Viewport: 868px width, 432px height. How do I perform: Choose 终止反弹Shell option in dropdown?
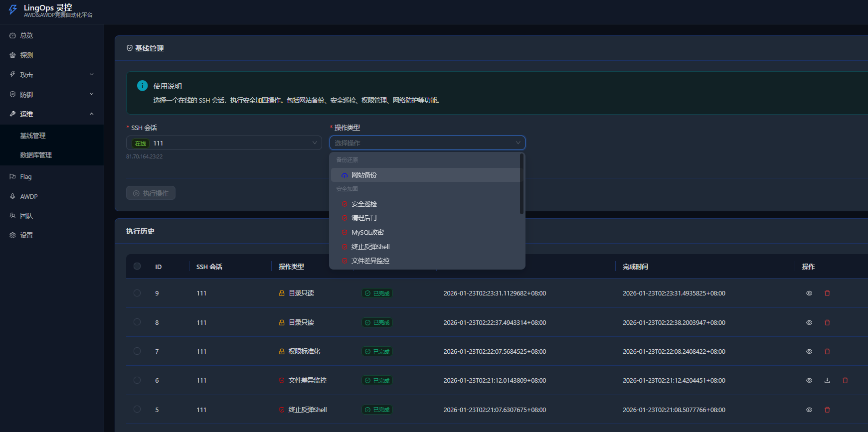click(x=425, y=247)
